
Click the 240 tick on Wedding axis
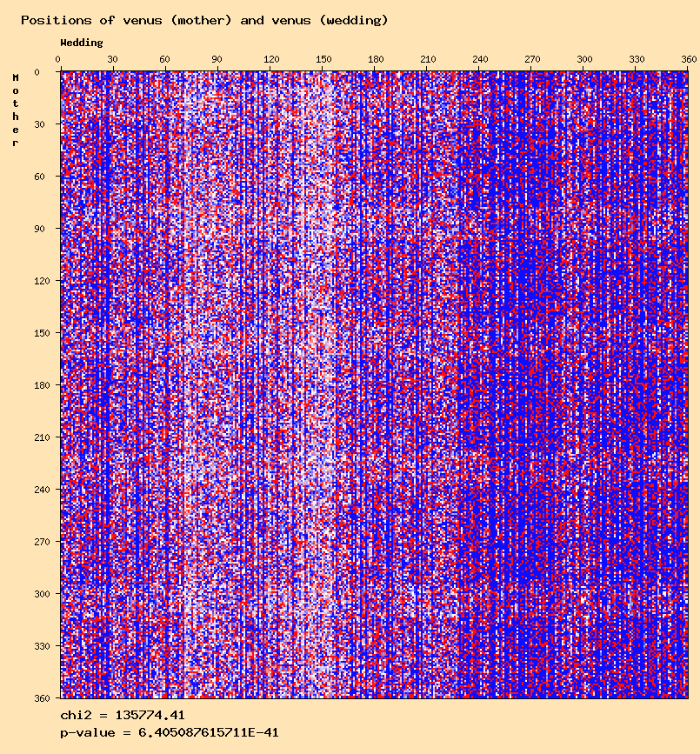point(480,59)
